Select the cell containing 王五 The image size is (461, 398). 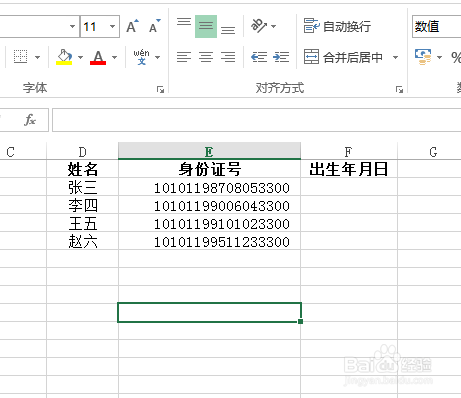[x=82, y=223]
